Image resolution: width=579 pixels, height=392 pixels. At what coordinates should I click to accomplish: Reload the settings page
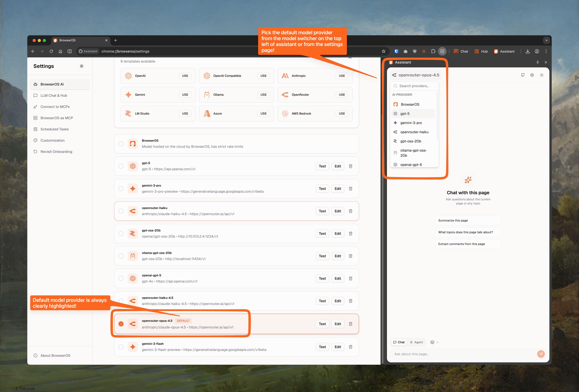point(51,51)
